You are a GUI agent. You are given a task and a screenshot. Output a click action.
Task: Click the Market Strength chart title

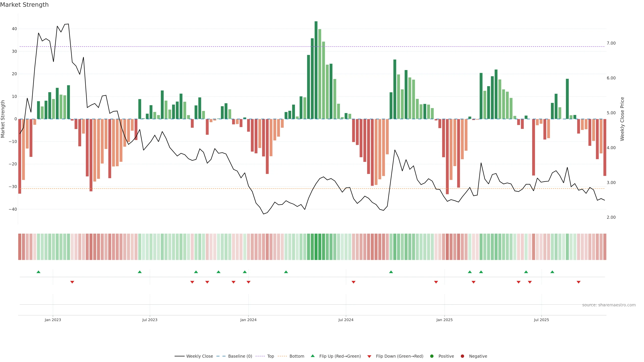[x=24, y=5]
